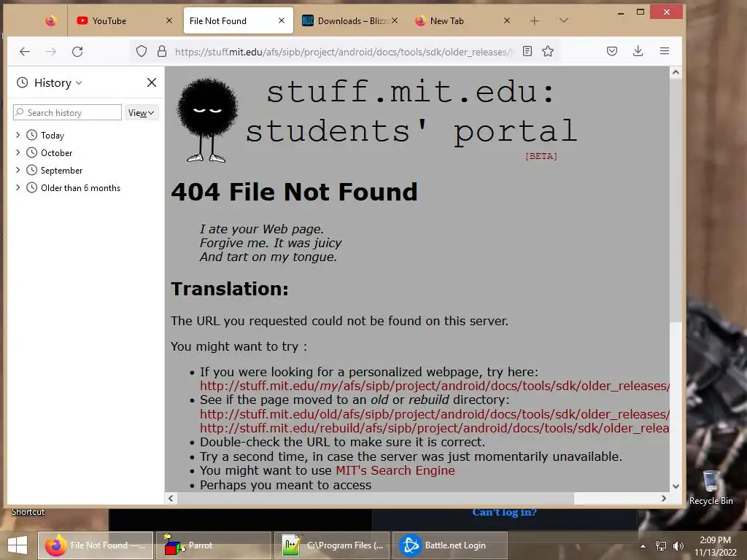Select the File Not Found tab
This screenshot has width=747, height=560.
coord(239,20)
